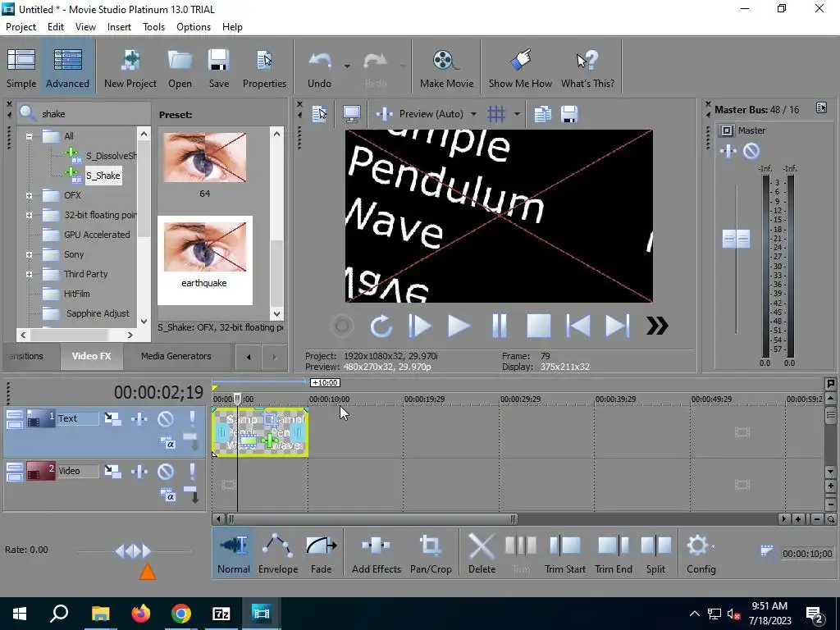
Task: Toggle external monitor preview icon
Action: 351,113
